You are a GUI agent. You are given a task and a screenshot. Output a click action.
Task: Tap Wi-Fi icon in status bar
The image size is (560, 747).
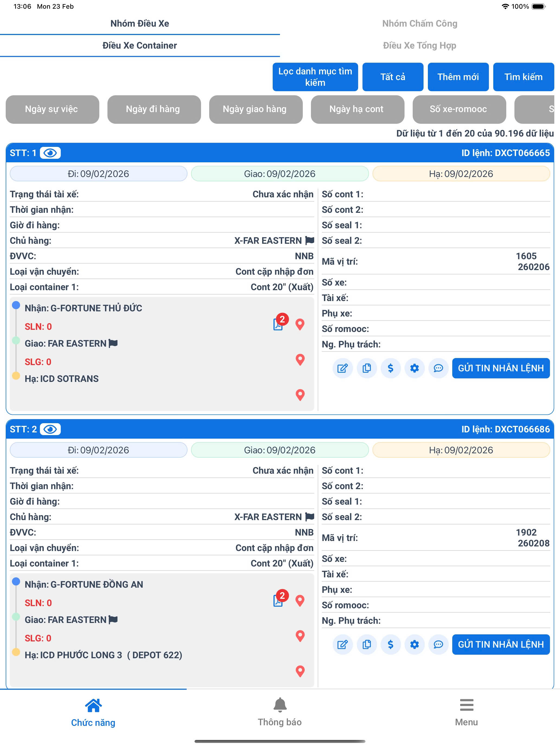pos(505,7)
